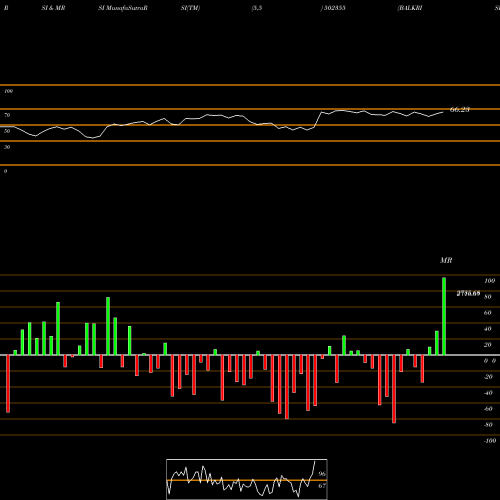Click the 40 label on MR axis

[488, 329]
